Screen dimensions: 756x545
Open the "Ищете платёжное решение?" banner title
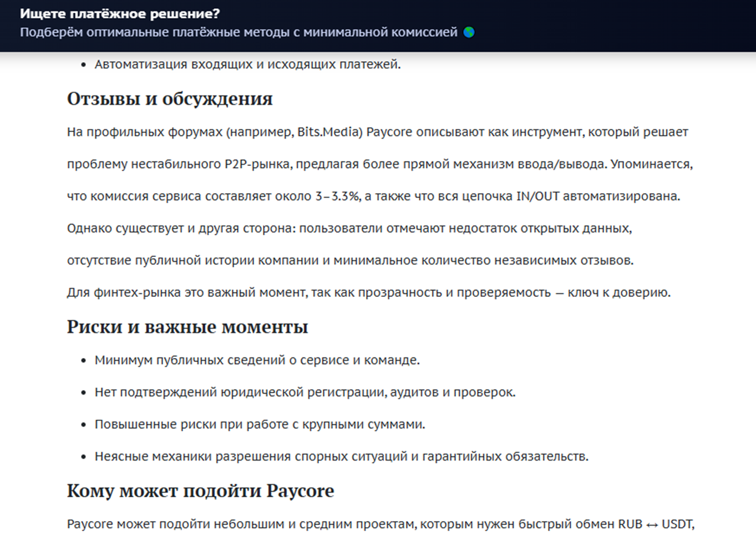120,14
